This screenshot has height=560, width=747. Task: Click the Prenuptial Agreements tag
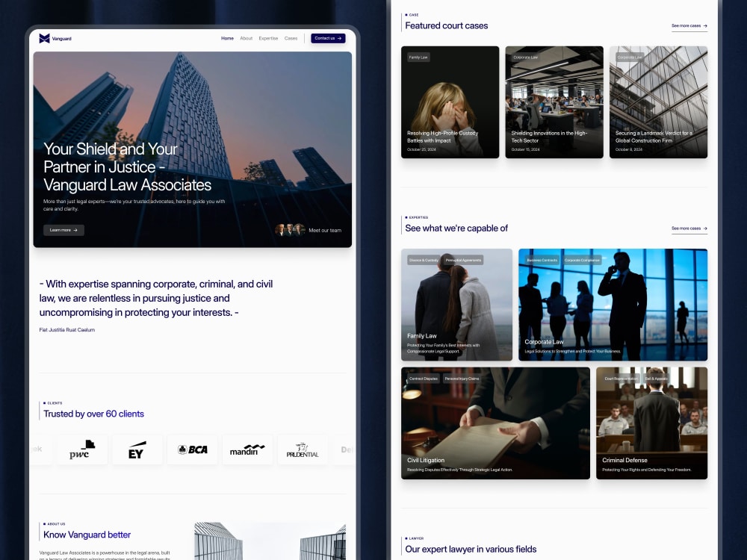coord(463,260)
